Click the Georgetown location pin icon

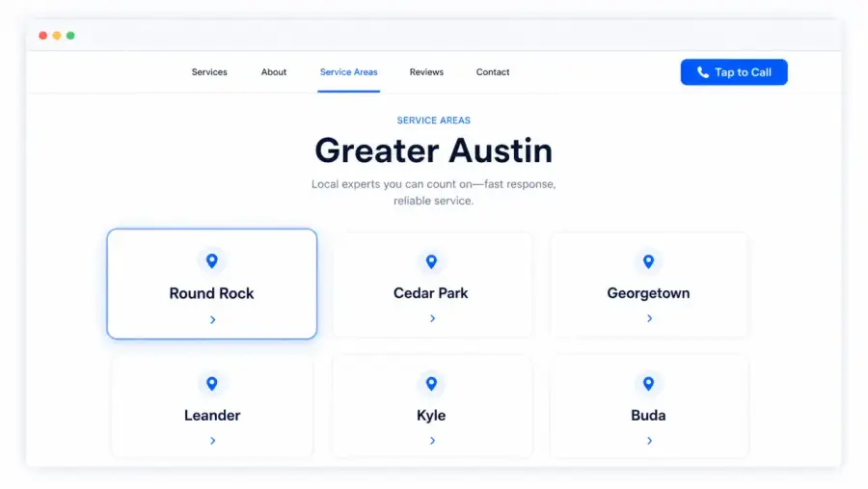tap(648, 261)
